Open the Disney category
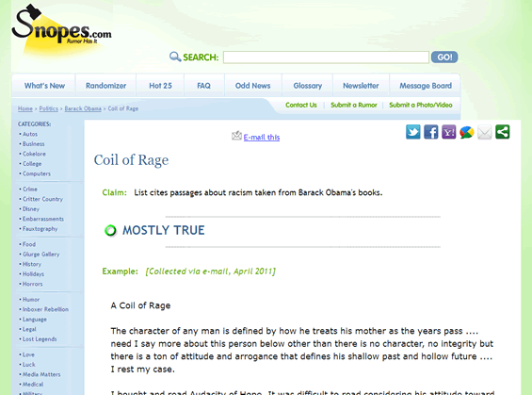 [31, 209]
